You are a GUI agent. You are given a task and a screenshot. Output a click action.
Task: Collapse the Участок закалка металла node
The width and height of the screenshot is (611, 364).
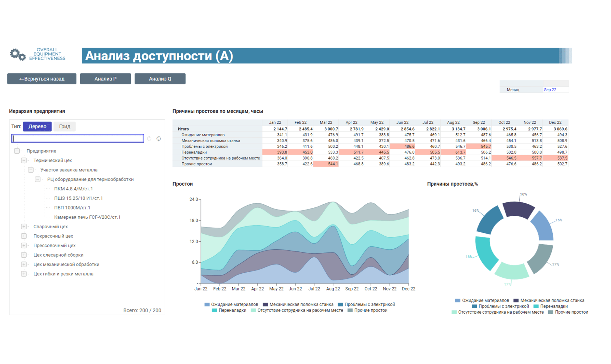pos(31,170)
